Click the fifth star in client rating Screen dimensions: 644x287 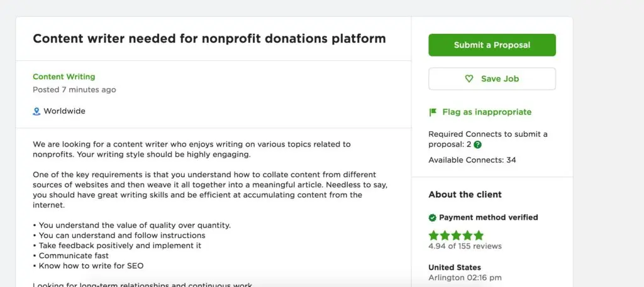pos(479,236)
